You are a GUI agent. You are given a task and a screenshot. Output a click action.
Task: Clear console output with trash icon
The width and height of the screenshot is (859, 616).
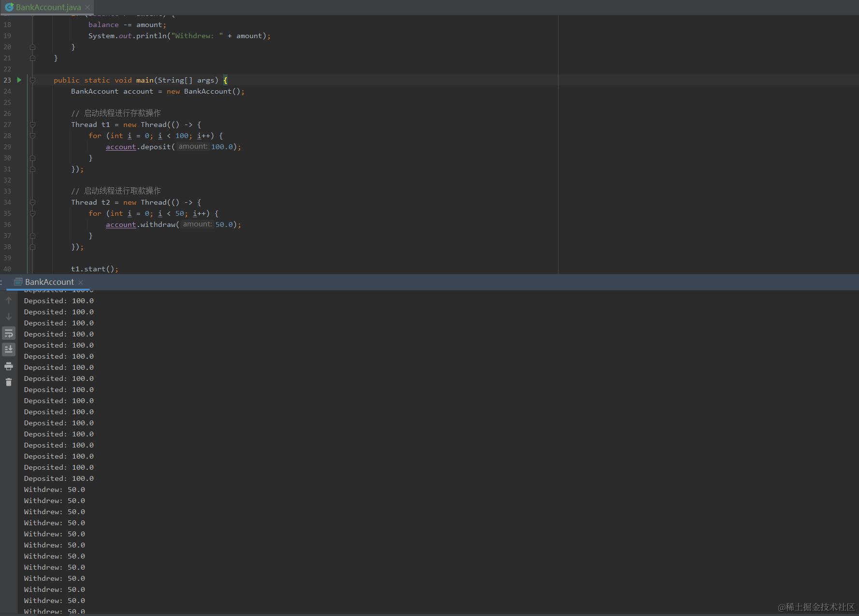(9, 382)
